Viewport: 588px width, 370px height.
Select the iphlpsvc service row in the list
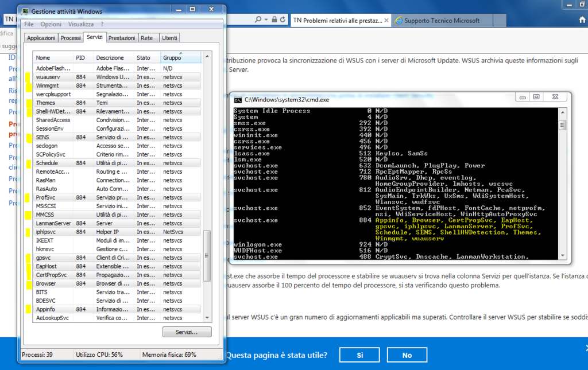click(x=117, y=232)
